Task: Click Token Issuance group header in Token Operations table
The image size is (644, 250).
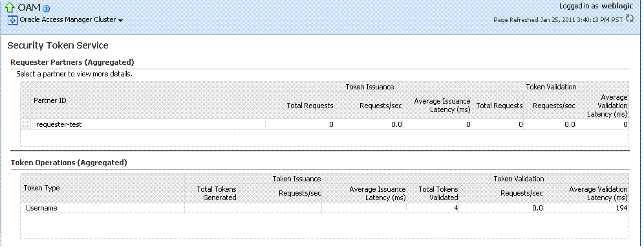Action: coord(297,179)
